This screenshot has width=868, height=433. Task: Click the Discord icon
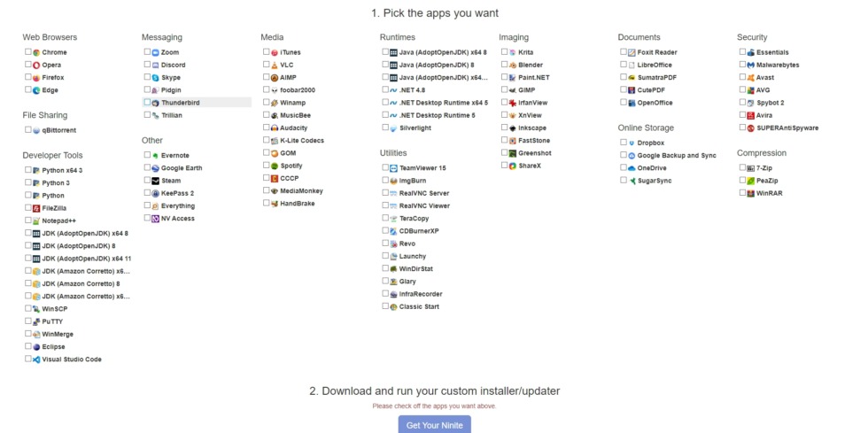click(x=156, y=66)
